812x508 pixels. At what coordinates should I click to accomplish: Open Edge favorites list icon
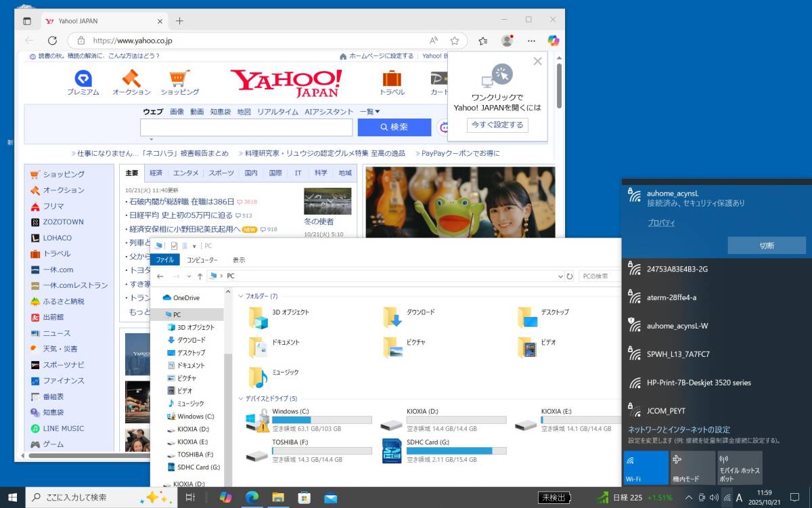[x=482, y=41]
